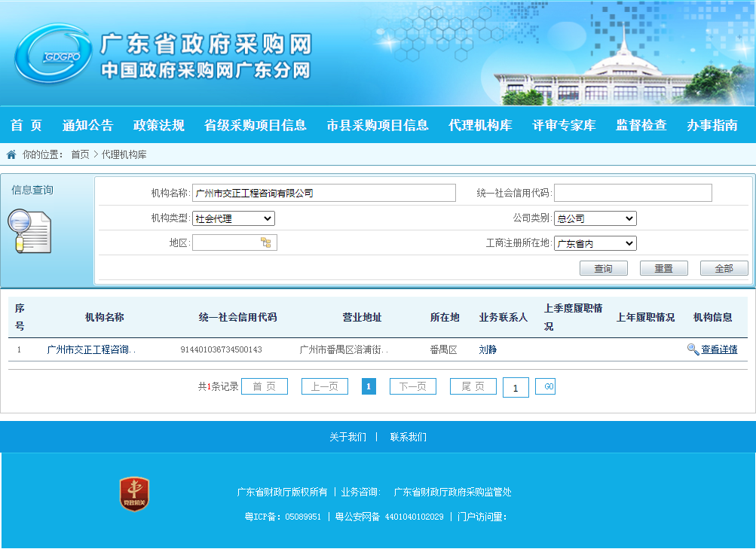Open 办事指南 menu item
Viewport: 756px width, 549px height.
[712, 125]
